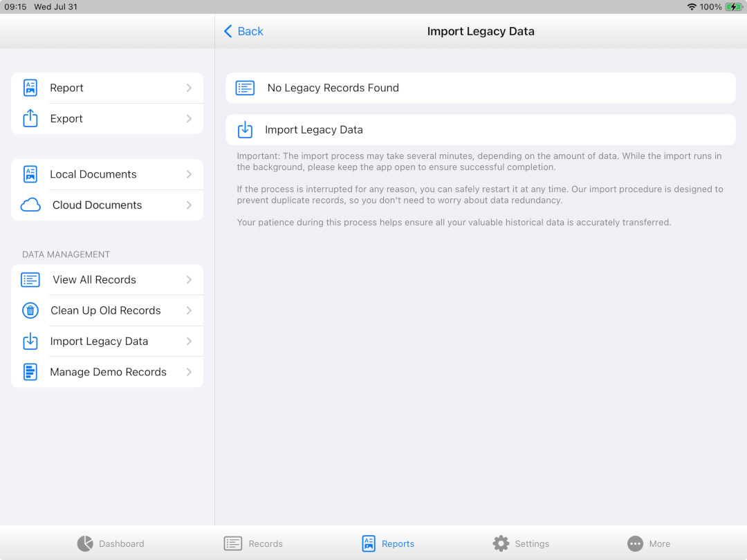
Task: Expand Import Legacy Data sidebar chevron
Action: (189, 342)
